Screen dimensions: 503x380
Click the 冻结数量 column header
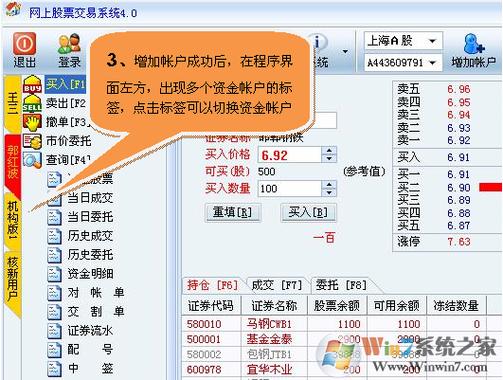pyautogui.click(x=456, y=306)
